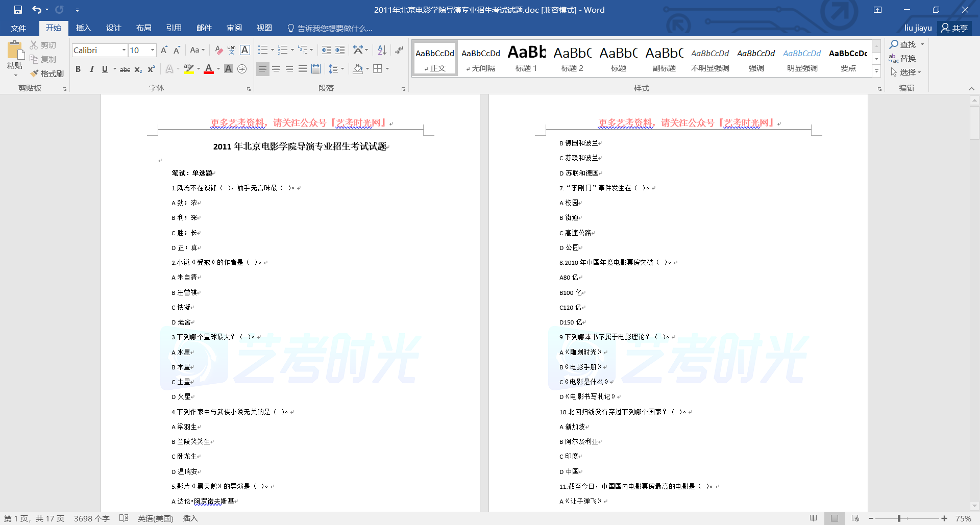Image resolution: width=980 pixels, height=525 pixels.
Task: Click the Increase Indent icon
Action: tap(340, 50)
